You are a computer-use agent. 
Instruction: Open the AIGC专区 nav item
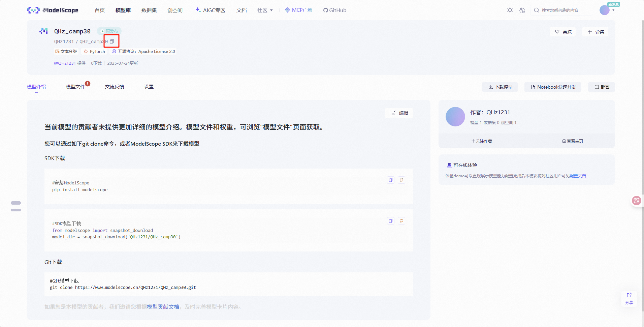tap(211, 10)
